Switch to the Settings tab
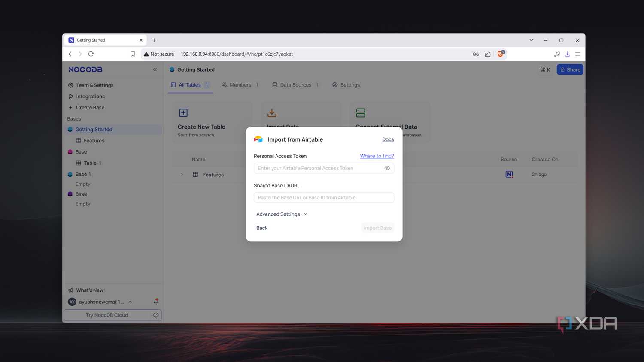The image size is (644, 362). click(346, 85)
